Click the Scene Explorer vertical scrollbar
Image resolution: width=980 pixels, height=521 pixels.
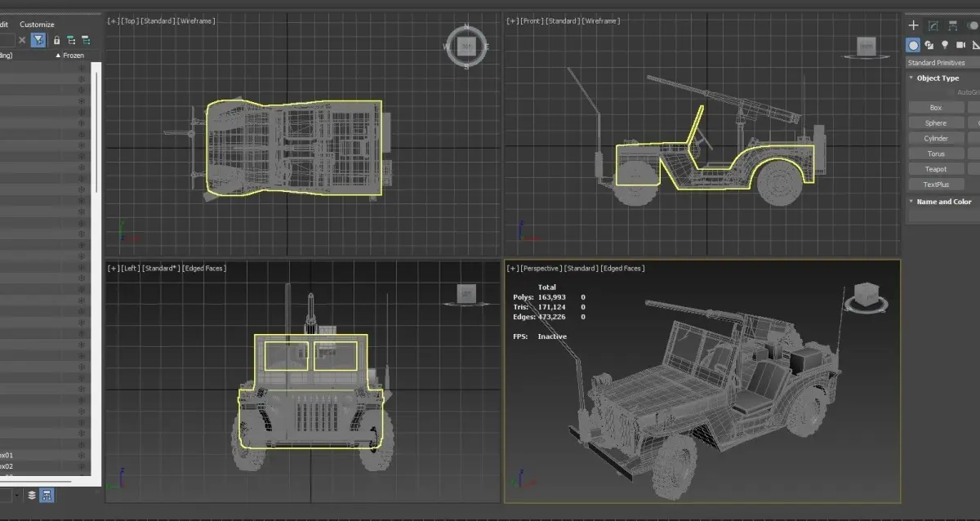coord(97,131)
